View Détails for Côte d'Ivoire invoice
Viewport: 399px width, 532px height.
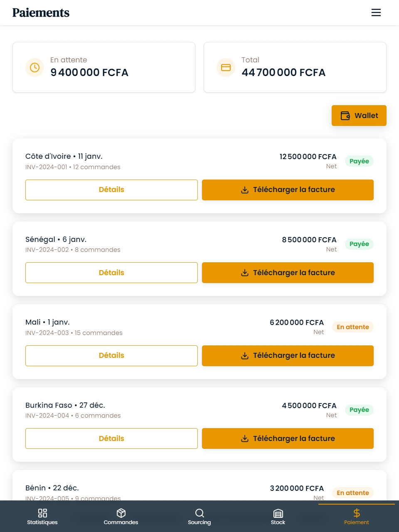[x=111, y=190]
